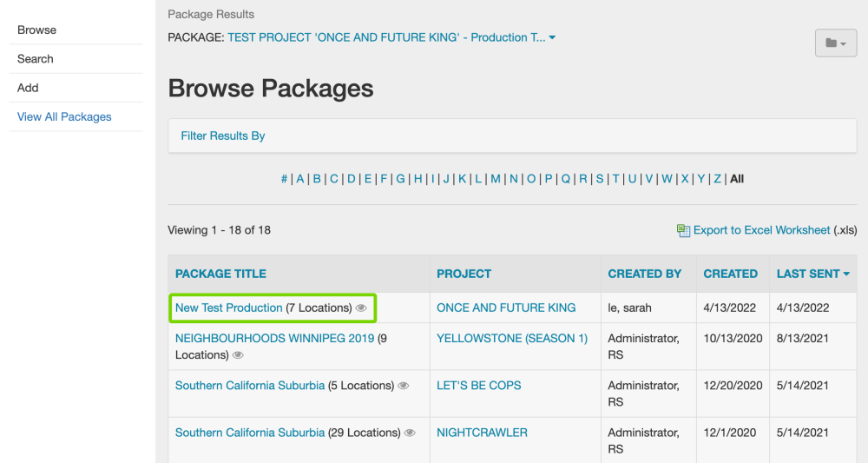Screen dimensions: 868x463
Task: Open the New Test Production package
Action: point(229,308)
